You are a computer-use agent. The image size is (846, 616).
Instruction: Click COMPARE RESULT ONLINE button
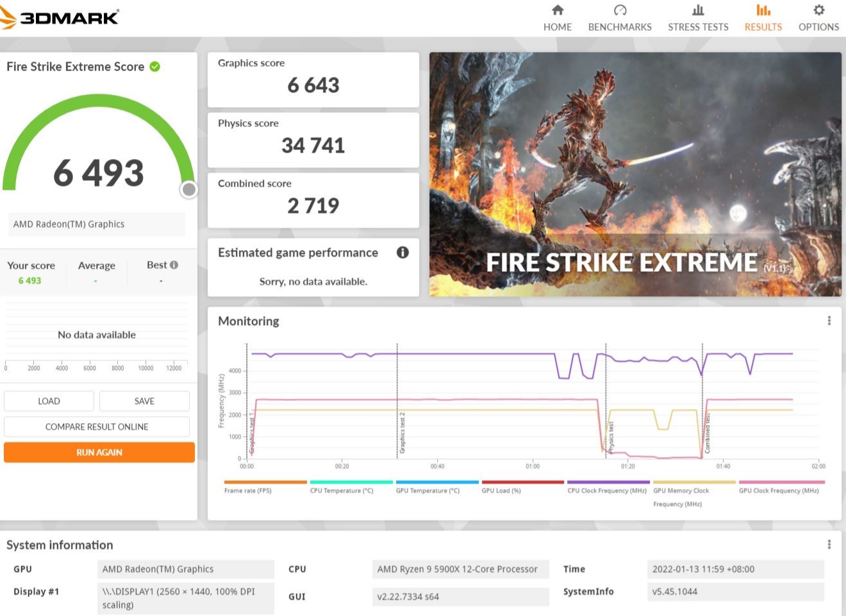pos(97,427)
